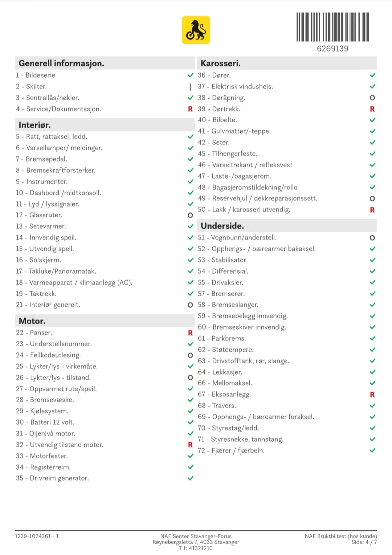Click the O mark next to Vognbunn/understell
Screen dimensions: 392x555
[372, 238]
